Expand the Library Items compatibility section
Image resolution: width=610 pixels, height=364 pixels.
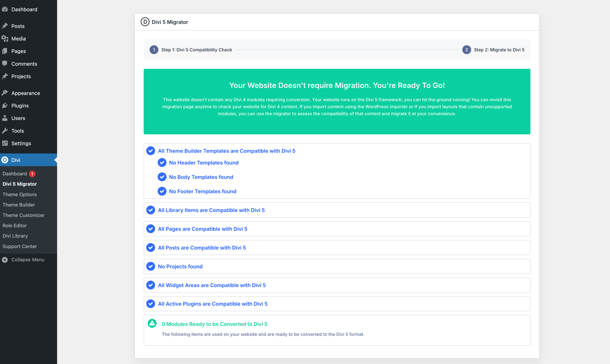(x=211, y=210)
